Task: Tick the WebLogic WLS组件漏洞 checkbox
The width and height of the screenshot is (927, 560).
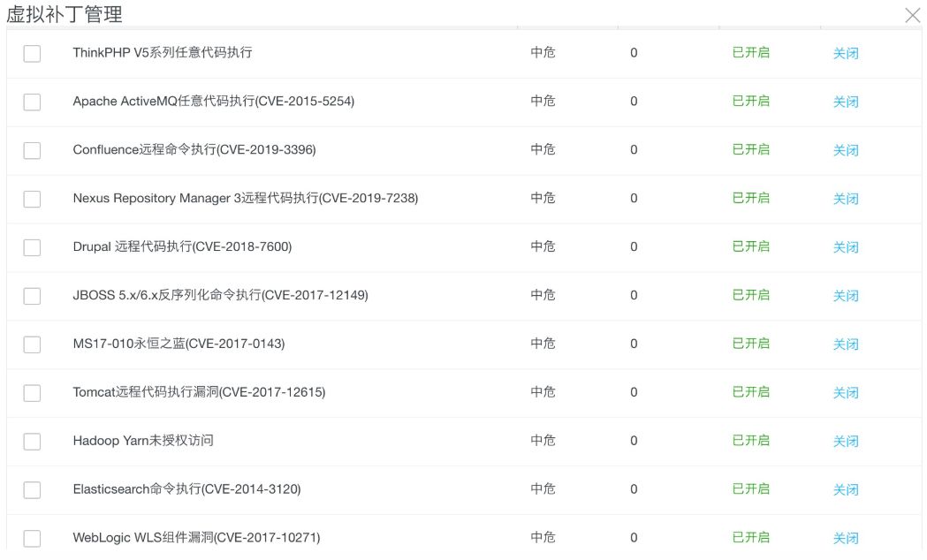Action: click(x=32, y=538)
